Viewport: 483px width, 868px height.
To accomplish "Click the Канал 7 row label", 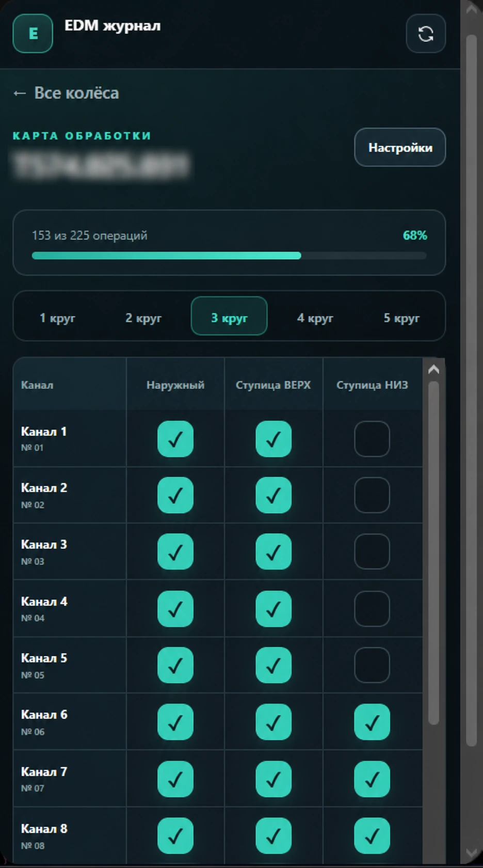I will (x=44, y=772).
